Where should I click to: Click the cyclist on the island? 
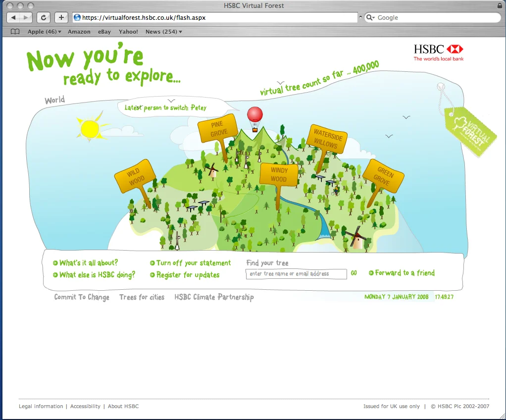tap(336, 191)
